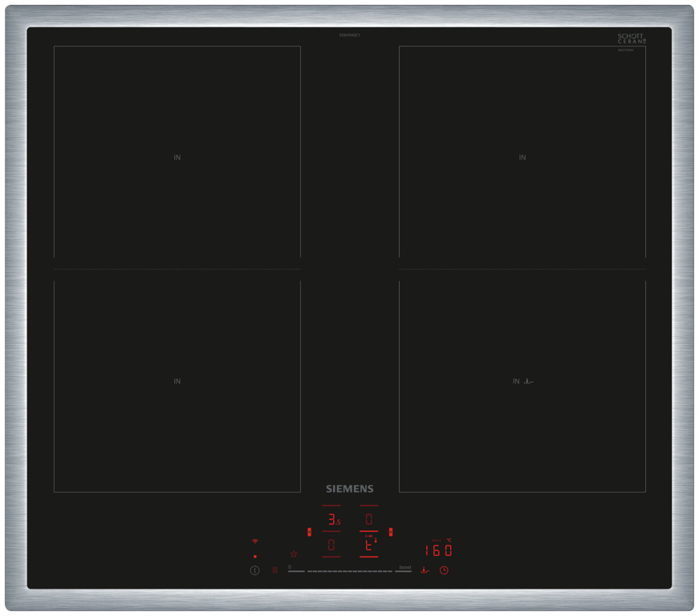The height and width of the screenshot is (616, 699).
Task: Tap the Wi-Fi symbol on the control panel
Action: pos(255,541)
